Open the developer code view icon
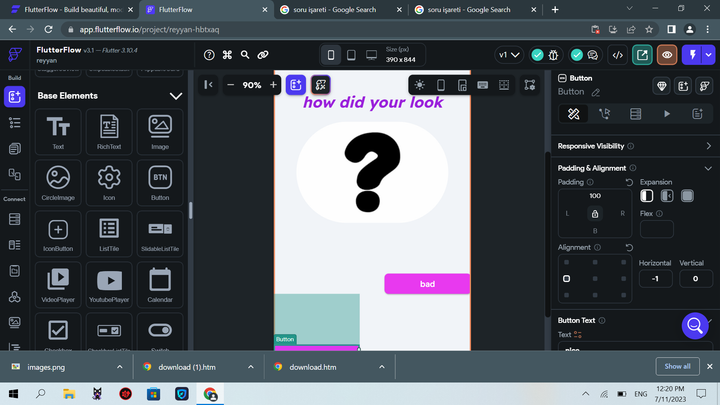 pos(618,55)
